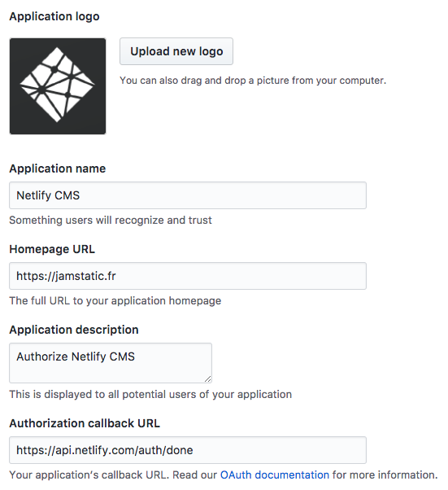Click the 'Authorization callback URL' label
This screenshot has height=490, width=448.
point(85,423)
